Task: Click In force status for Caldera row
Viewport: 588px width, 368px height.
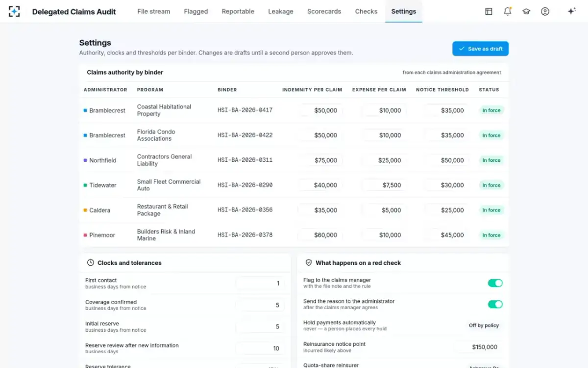Action: (491, 210)
